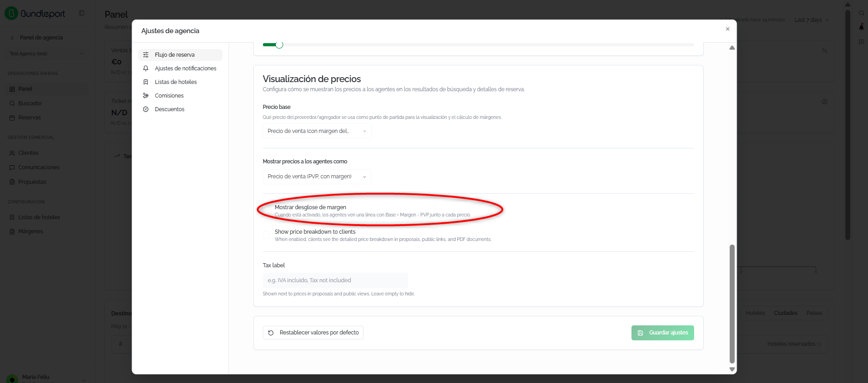
Task: Close the Ajustes de agencia dialog
Action: (728, 29)
